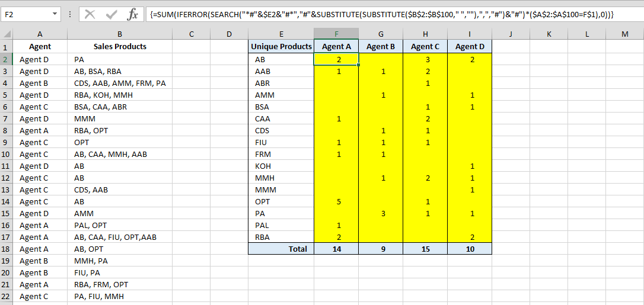Click the 'Unique Products' header cell
This screenshot has width=644, height=305.
tap(281, 46)
